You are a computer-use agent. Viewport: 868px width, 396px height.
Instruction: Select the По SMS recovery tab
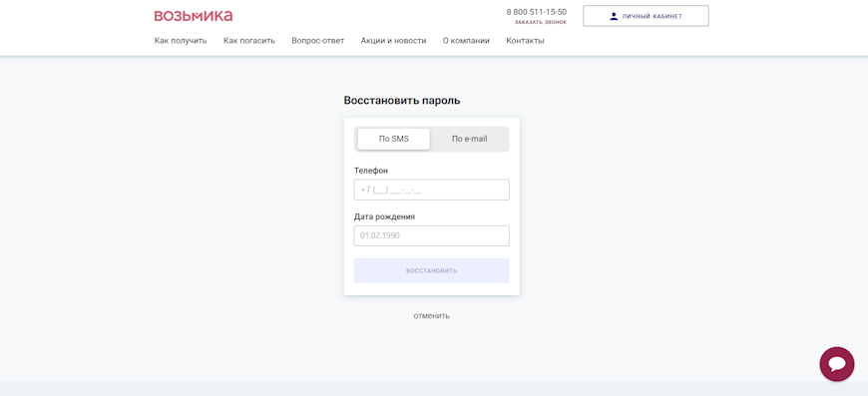tap(393, 139)
